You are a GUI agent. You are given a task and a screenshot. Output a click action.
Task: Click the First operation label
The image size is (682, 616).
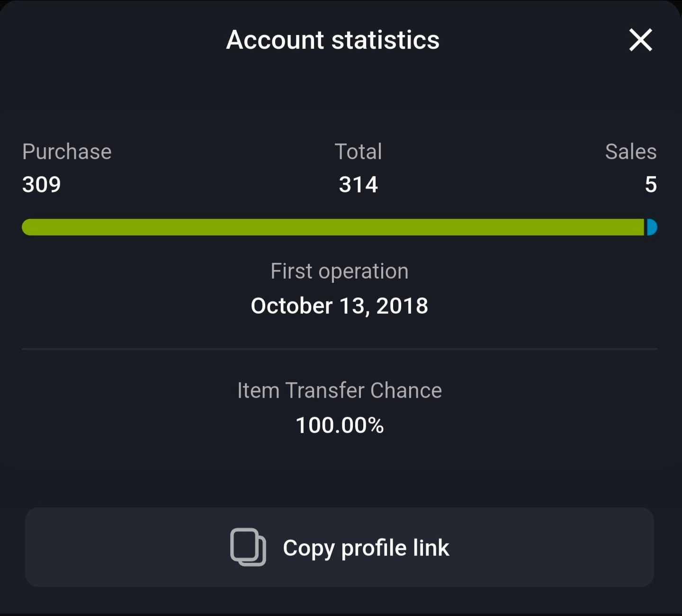pyautogui.click(x=340, y=272)
